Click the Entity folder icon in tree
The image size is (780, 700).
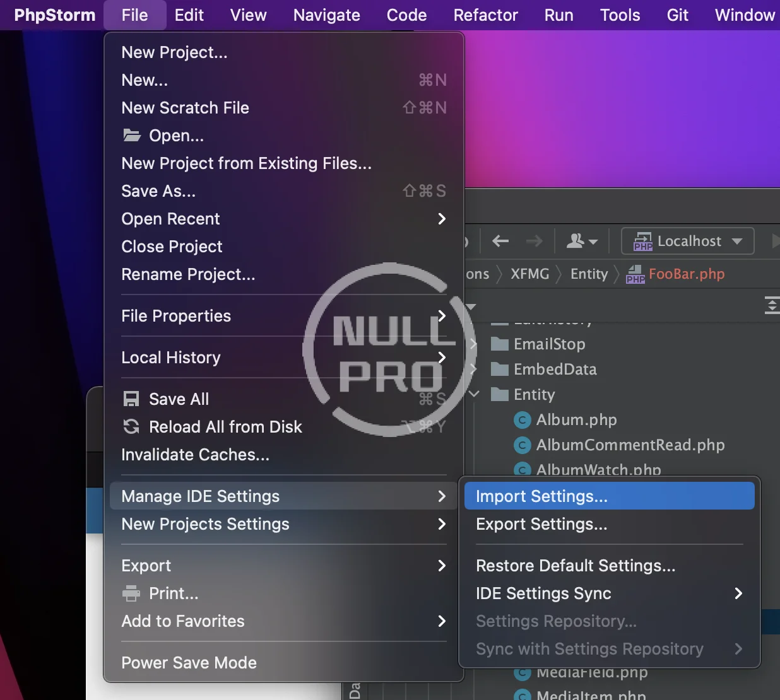(500, 394)
